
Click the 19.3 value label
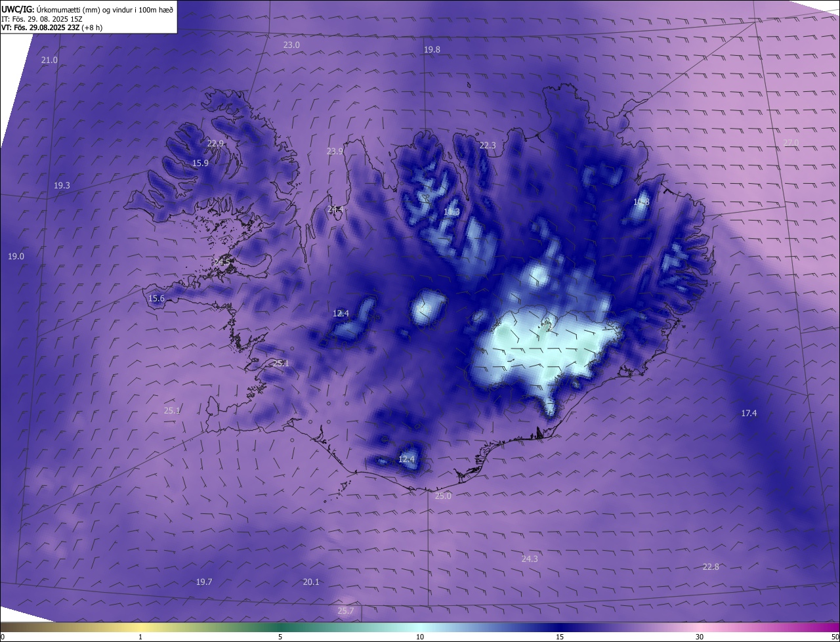[x=62, y=186]
